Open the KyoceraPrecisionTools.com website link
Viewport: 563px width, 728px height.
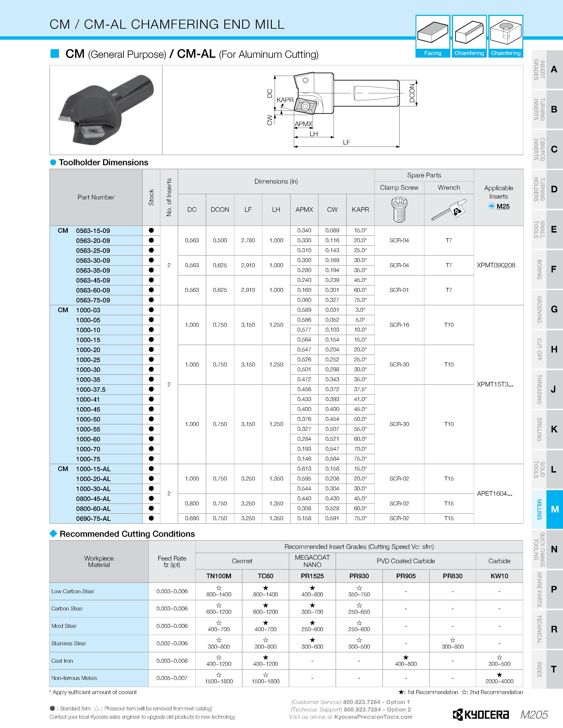373,717
